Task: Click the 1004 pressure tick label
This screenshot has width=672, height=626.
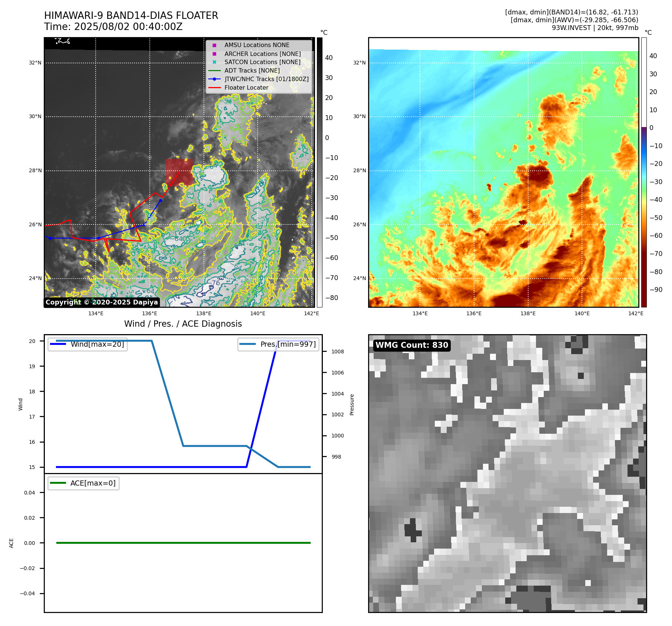Action: pos(338,394)
